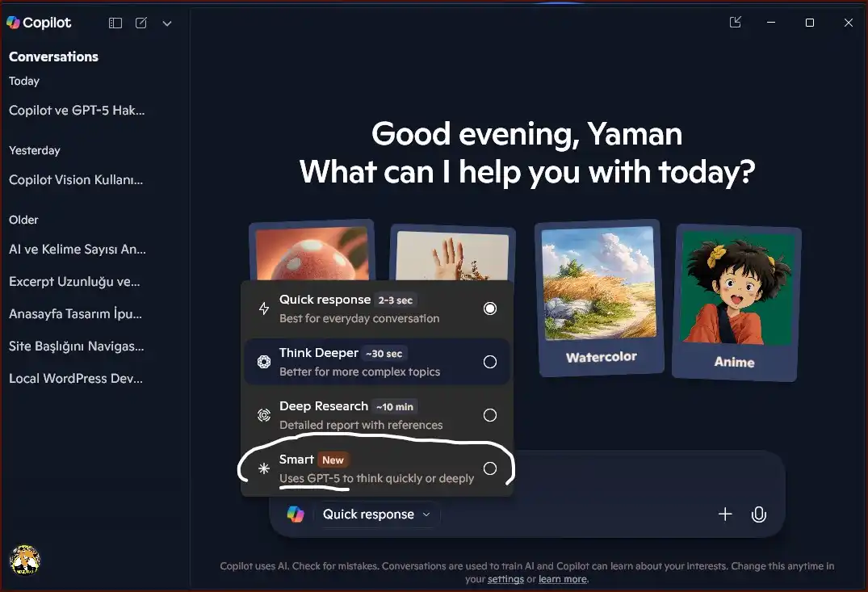The width and height of the screenshot is (868, 592).
Task: Click the New badge beside Smart
Action: coord(333,460)
